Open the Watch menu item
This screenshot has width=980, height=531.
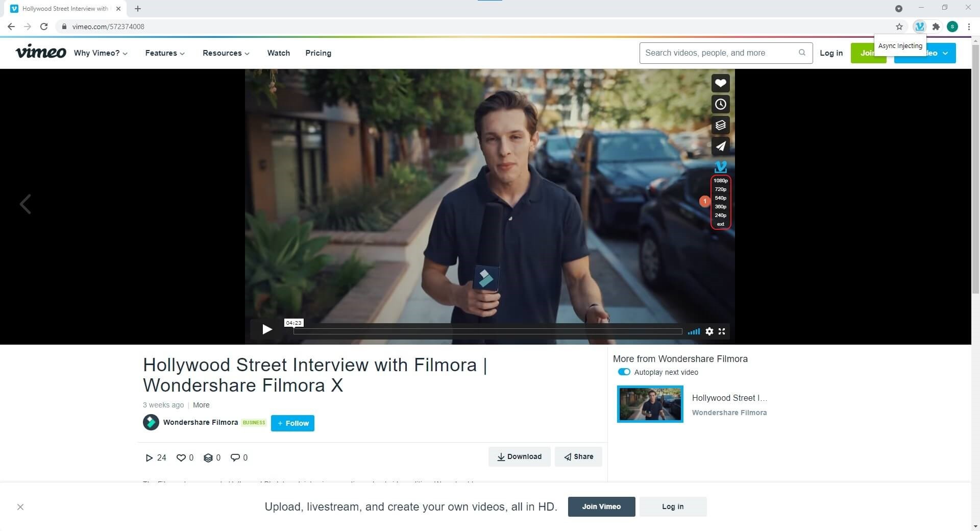pos(278,53)
